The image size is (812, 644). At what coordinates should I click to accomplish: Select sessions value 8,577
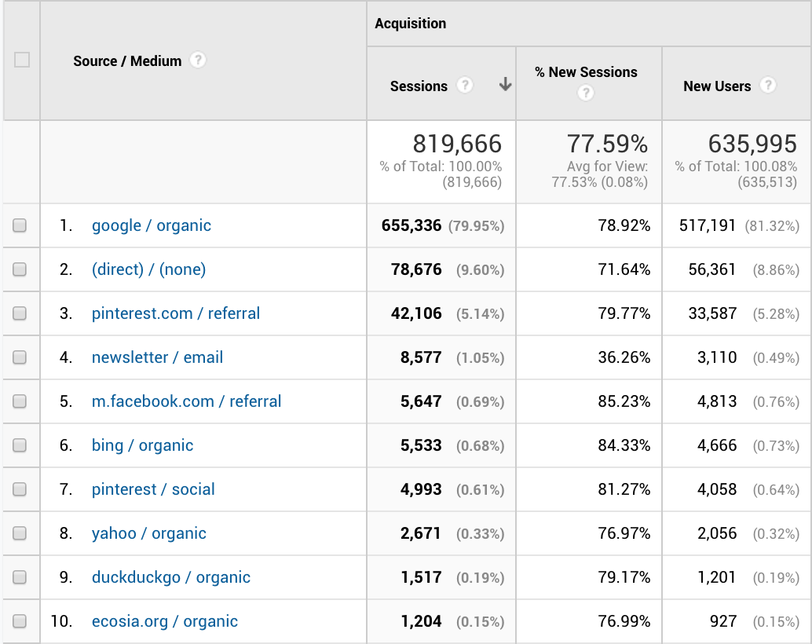click(421, 357)
